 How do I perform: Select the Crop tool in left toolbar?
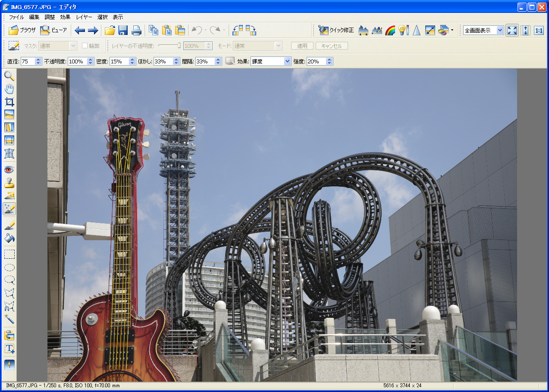coord(9,102)
